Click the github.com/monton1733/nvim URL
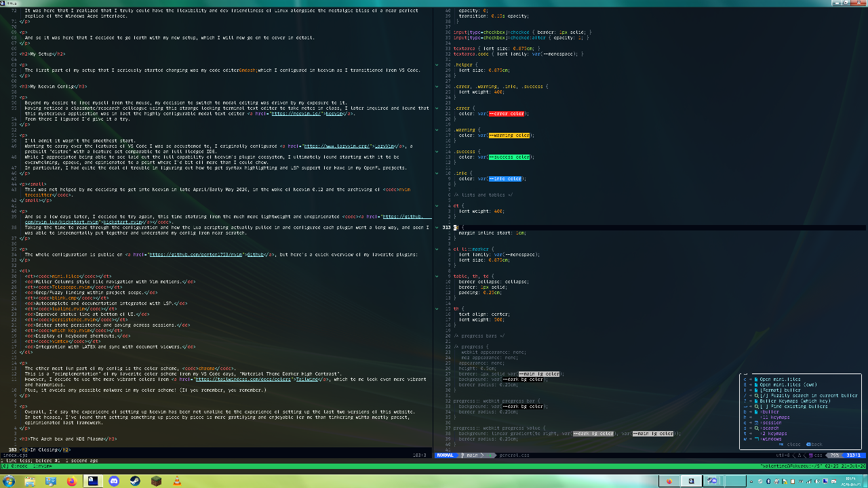The width and height of the screenshot is (868, 488). [x=195, y=255]
